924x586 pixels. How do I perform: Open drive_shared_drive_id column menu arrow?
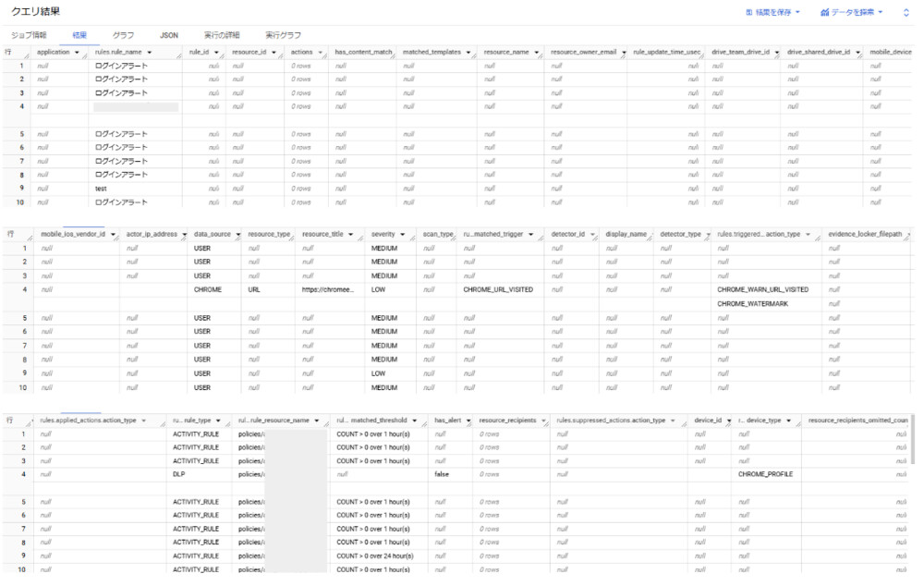point(858,53)
